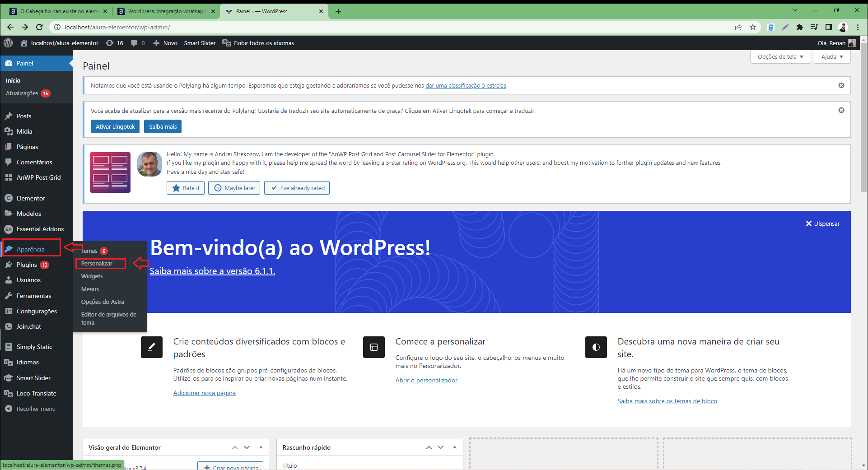Go to Início submenu item

(x=13, y=80)
